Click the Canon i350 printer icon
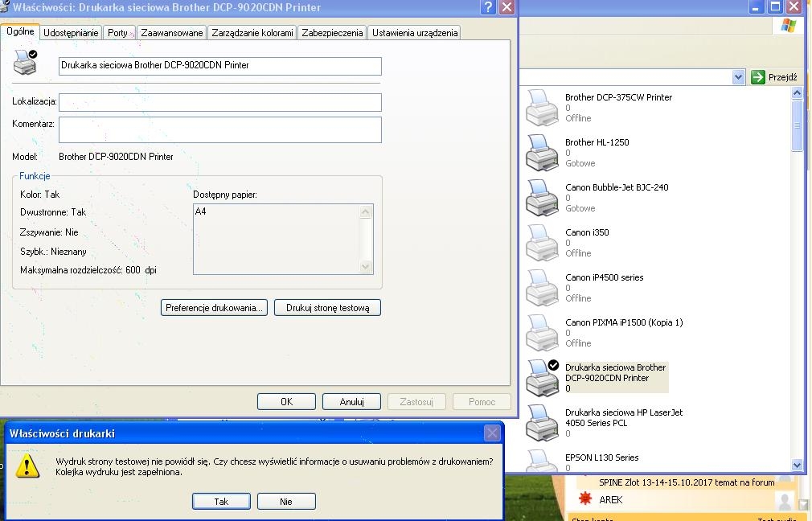 click(542, 242)
